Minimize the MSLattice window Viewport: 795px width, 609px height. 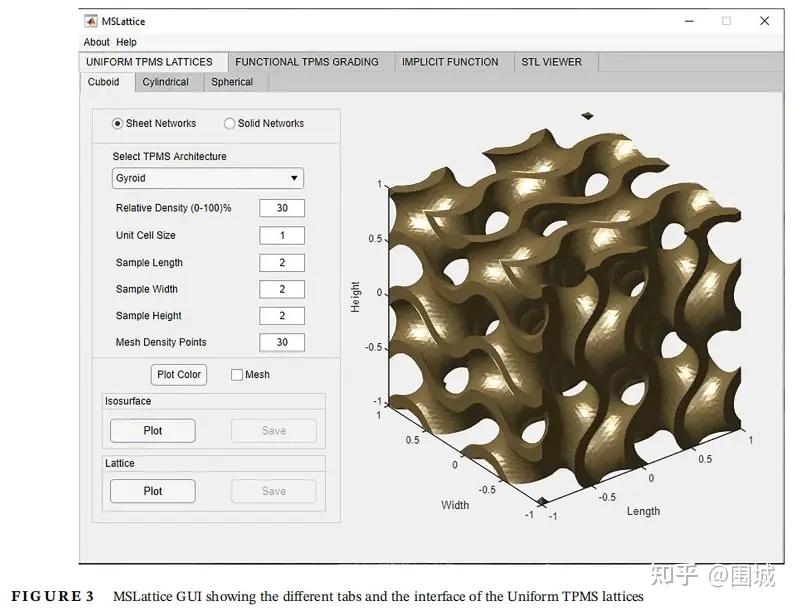pos(689,21)
